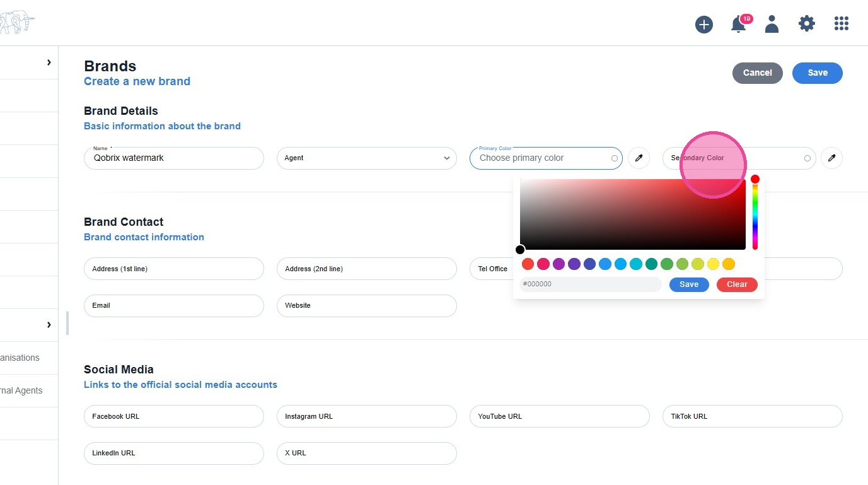868x485 pixels.
Task: Click the 'Social Media' heading
Action: 119,370
